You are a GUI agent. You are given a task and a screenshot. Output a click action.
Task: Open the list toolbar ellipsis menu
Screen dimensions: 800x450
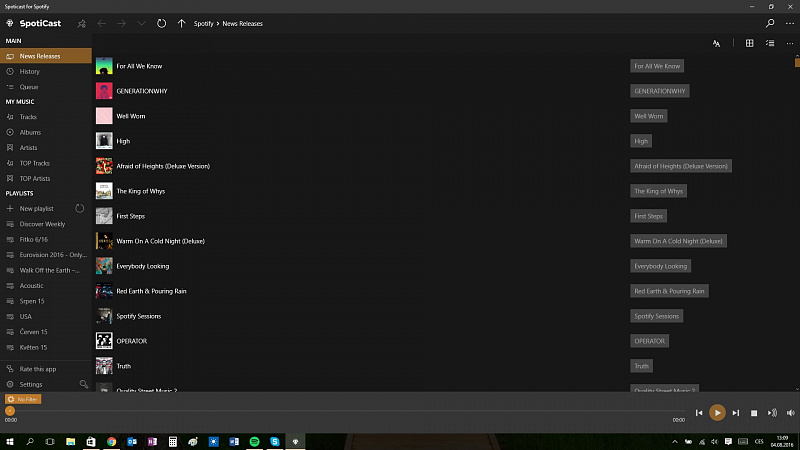(790, 43)
